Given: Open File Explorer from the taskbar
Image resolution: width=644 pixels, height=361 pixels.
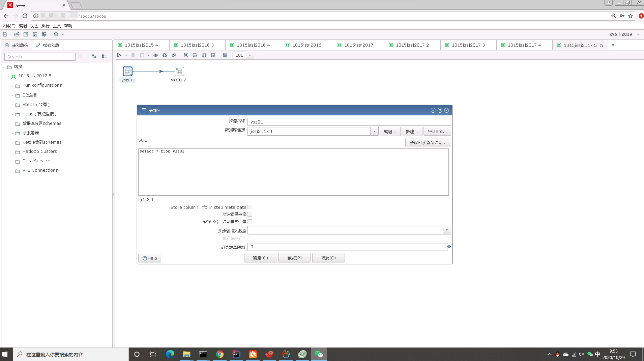Looking at the screenshot, I should point(187,354).
